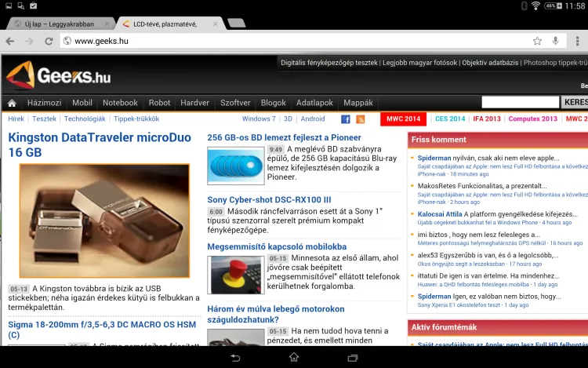
Task: Open the Android topic link
Action: 313,119
